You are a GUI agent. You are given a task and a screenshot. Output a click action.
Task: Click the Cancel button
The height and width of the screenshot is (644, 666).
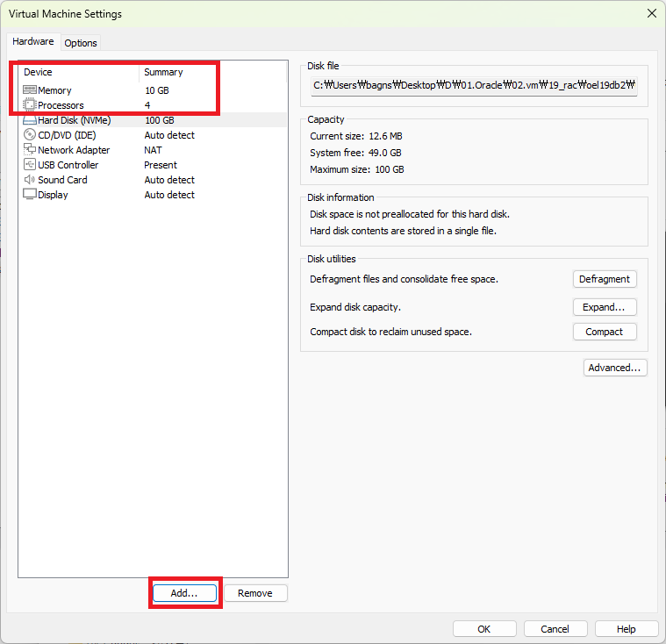(555, 629)
